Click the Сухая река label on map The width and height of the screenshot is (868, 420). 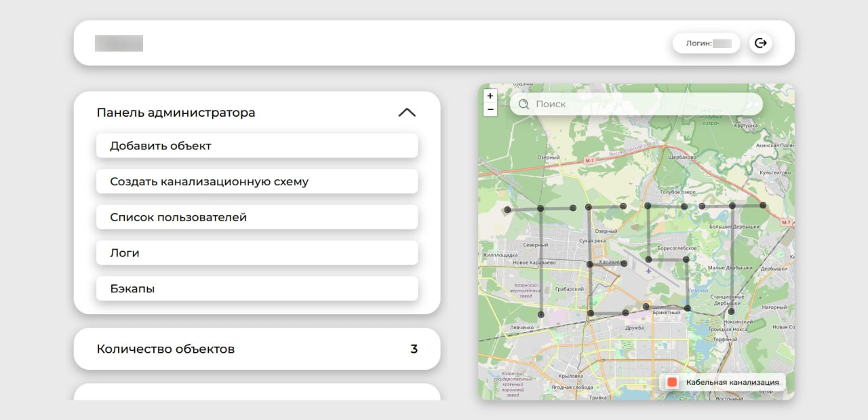(592, 240)
